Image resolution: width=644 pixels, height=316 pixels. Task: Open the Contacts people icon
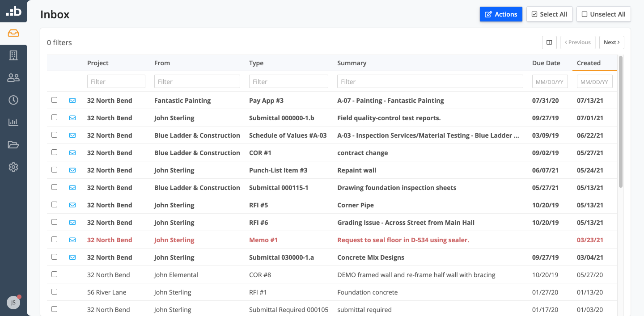pyautogui.click(x=13, y=77)
